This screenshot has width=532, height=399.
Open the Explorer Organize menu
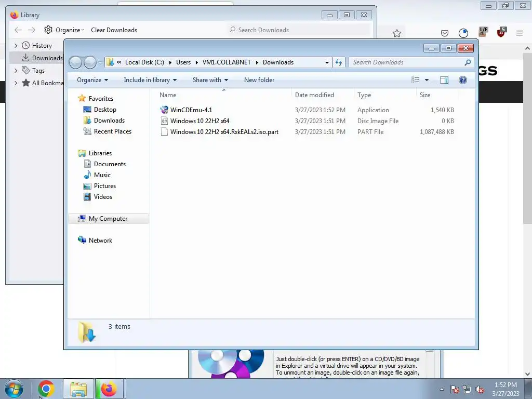pyautogui.click(x=92, y=80)
